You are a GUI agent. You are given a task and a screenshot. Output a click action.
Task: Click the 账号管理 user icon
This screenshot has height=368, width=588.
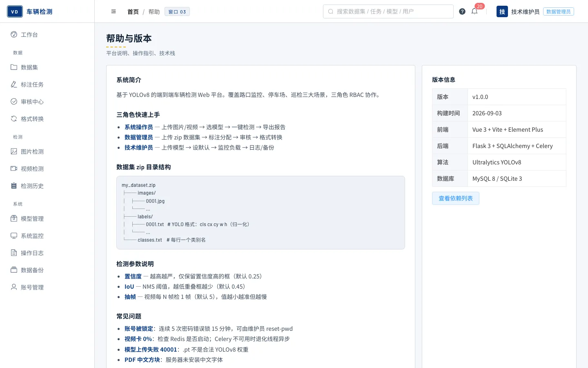coord(14,287)
